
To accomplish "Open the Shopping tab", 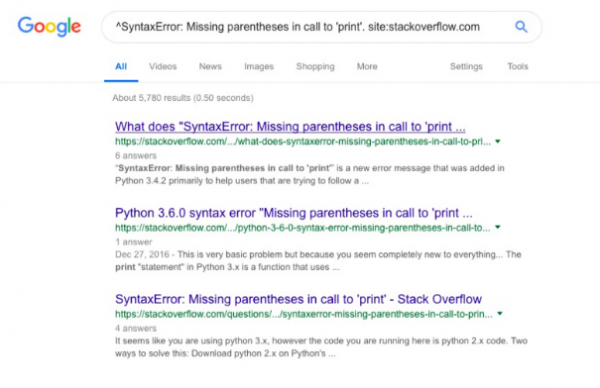I will 315,67.
